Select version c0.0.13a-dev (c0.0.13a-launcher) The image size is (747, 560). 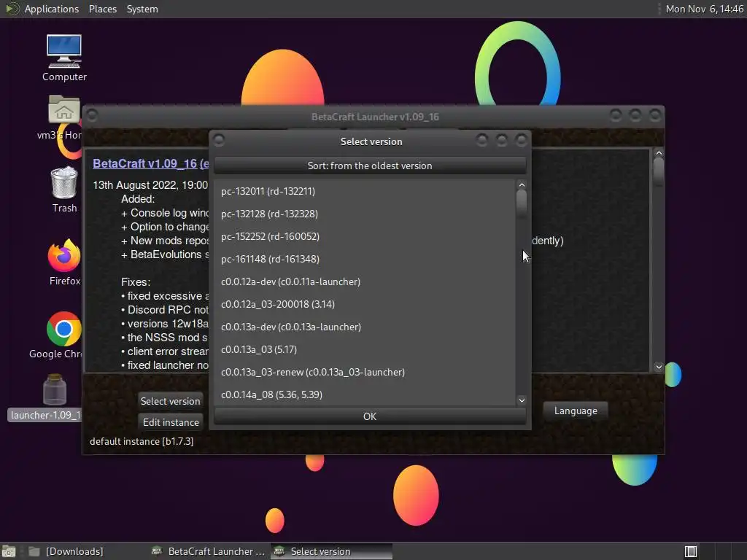click(365, 327)
